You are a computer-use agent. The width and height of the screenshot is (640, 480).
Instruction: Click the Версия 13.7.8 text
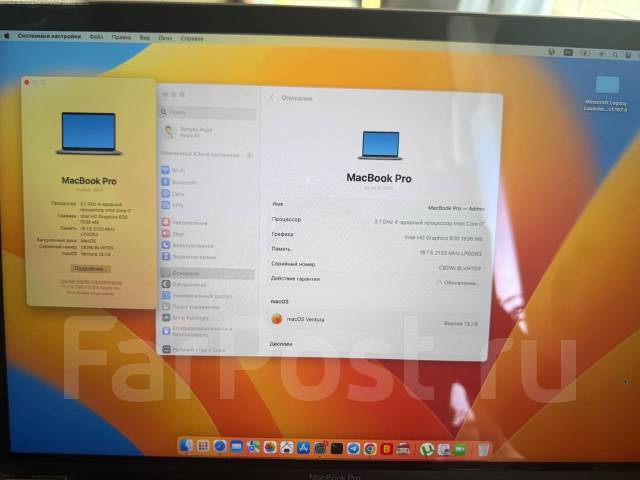(x=460, y=323)
